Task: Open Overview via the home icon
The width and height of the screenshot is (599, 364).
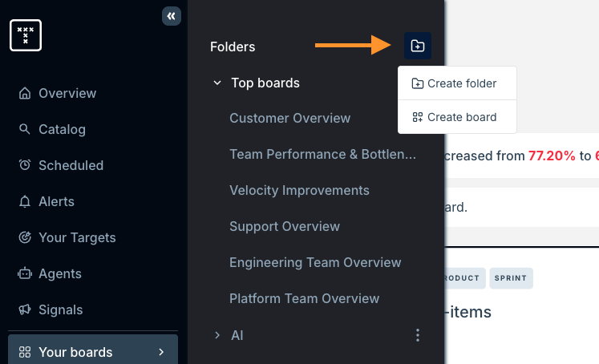Action: pos(25,93)
